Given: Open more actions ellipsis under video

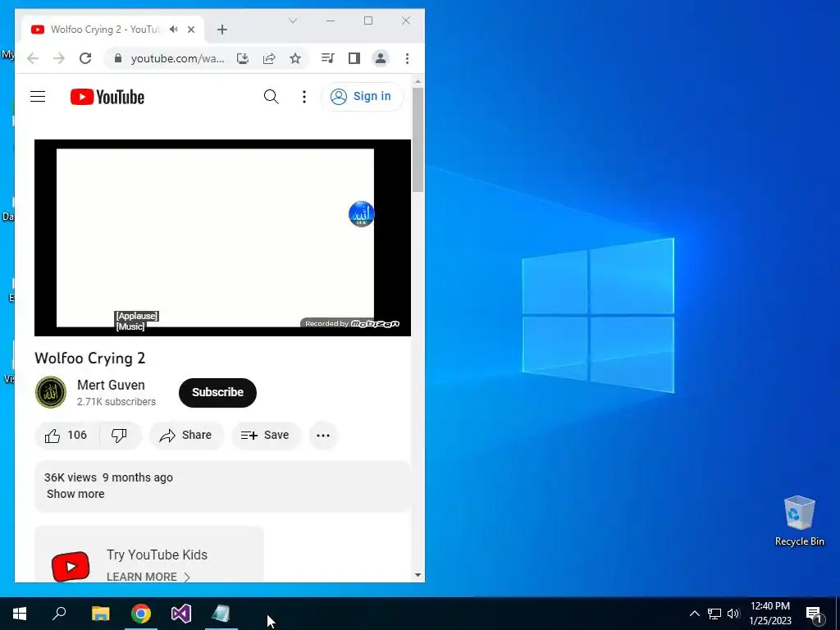Looking at the screenshot, I should [x=323, y=435].
